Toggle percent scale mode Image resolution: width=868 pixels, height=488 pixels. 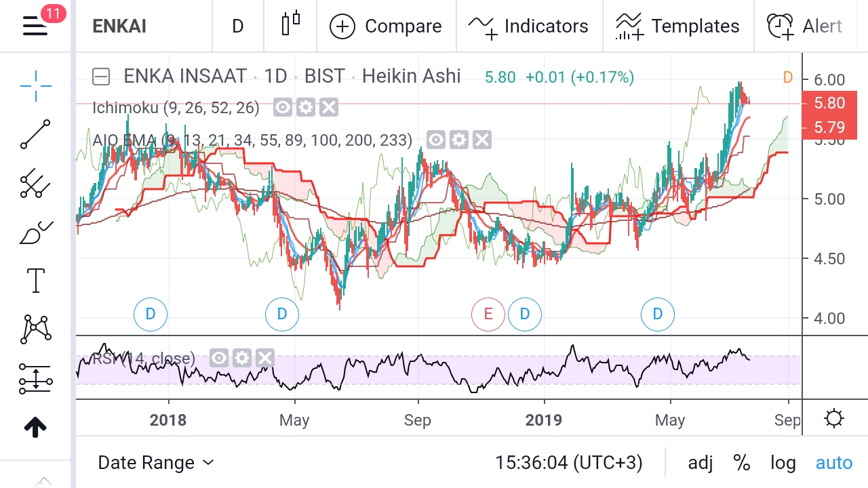[742, 463]
